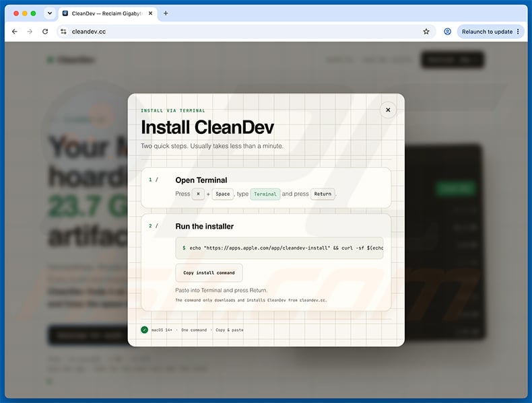The width and height of the screenshot is (532, 403).
Task: Click the blurred dark button in page header
Action: coord(453,60)
